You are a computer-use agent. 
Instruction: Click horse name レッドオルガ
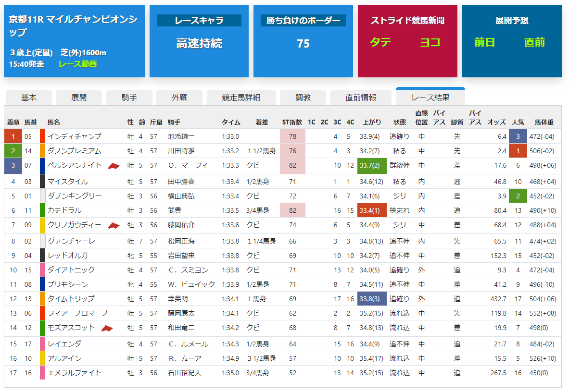coord(67,256)
